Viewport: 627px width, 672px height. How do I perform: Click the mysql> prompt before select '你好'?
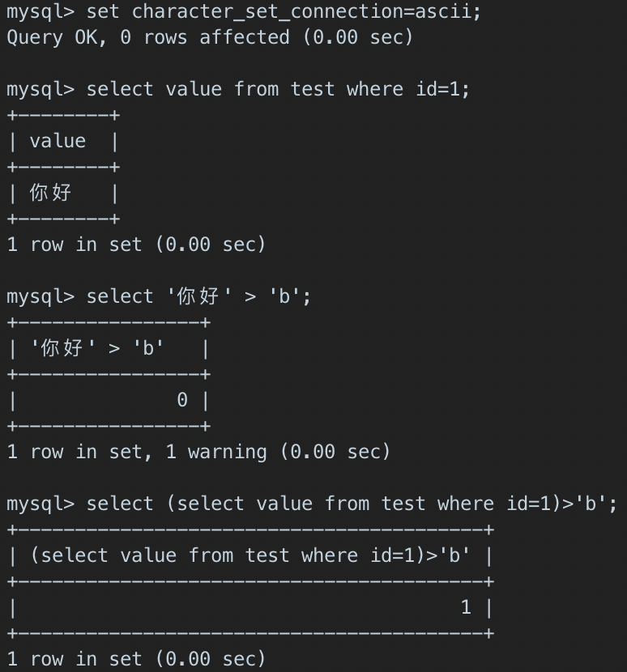(x=41, y=296)
